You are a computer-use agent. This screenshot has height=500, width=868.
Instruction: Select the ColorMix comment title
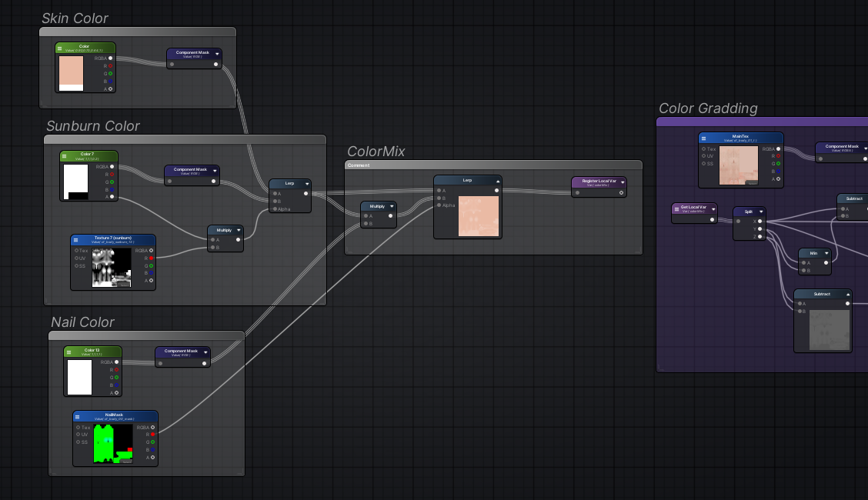tap(376, 152)
